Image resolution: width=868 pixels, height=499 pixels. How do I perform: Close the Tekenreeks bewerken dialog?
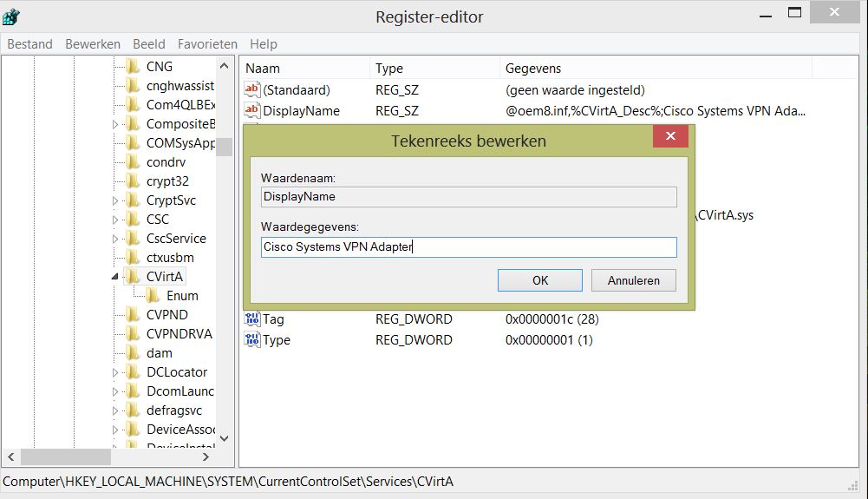(670, 137)
